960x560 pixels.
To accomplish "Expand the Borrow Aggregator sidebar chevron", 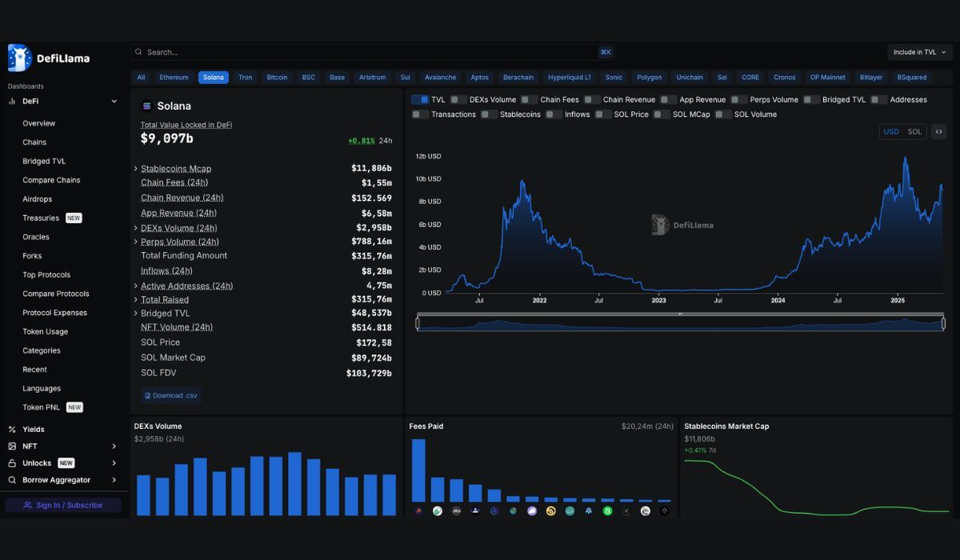I will (x=114, y=480).
